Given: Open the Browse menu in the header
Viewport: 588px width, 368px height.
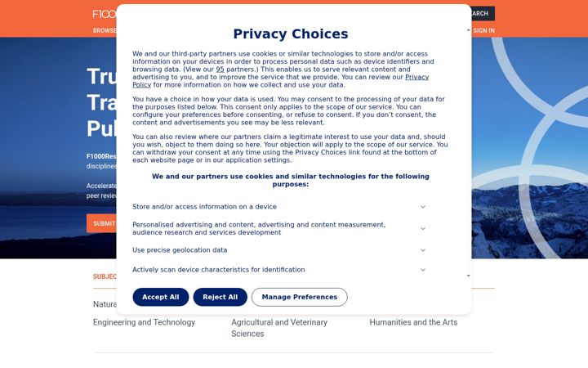Looking at the screenshot, I should click(x=105, y=30).
